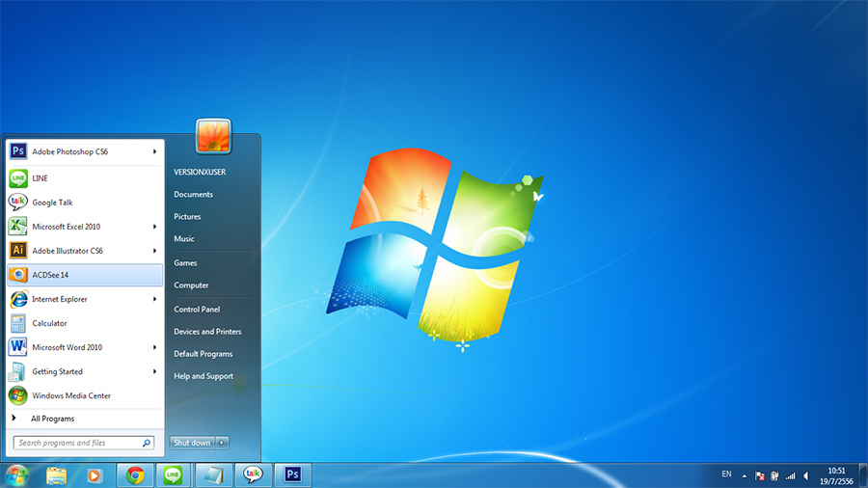The height and width of the screenshot is (488, 868).
Task: Launch Microsoft Excel 2010 from Start menu
Action: pyautogui.click(x=85, y=227)
